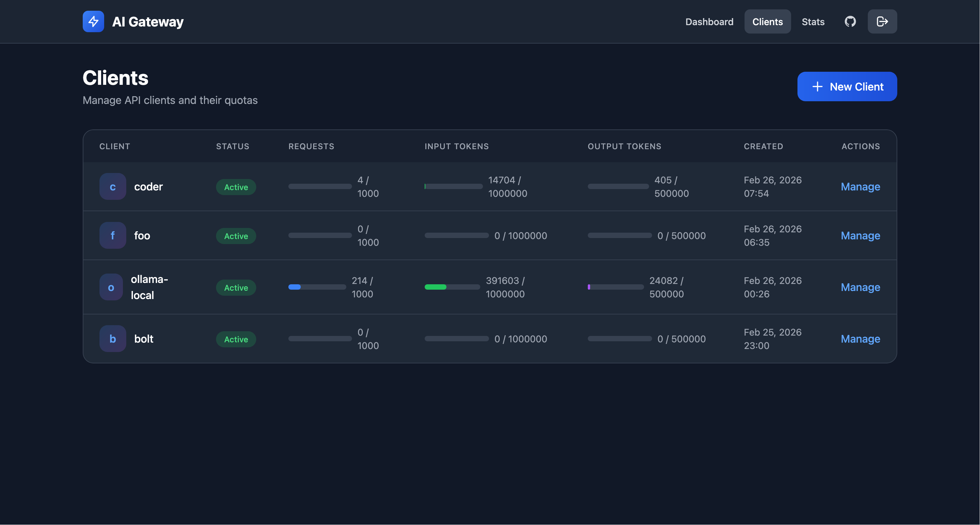The height and width of the screenshot is (525, 980).
Task: Click Manage link in foo row
Action: (x=860, y=235)
